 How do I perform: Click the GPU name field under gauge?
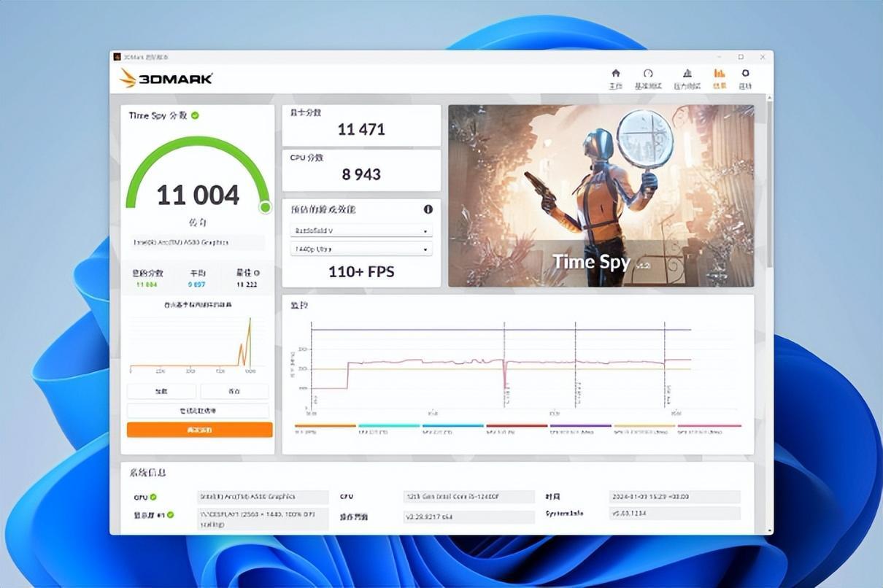198,242
